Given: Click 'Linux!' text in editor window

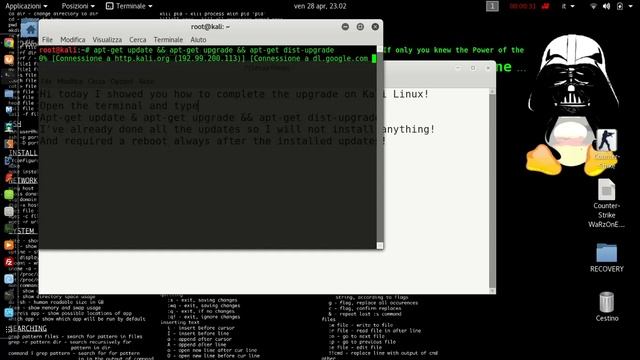Looking at the screenshot, I should 411,94.
